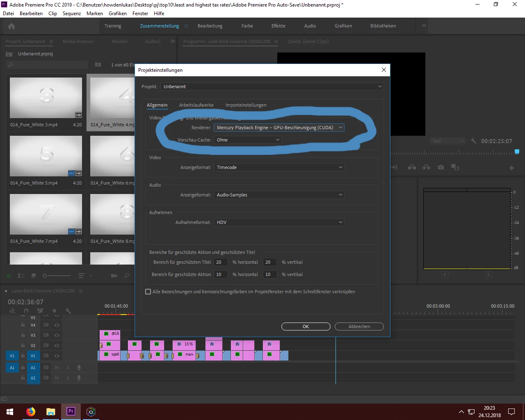Open Premiere Pro from taskbar
Image resolution: width=525 pixels, height=420 pixels.
(71, 411)
